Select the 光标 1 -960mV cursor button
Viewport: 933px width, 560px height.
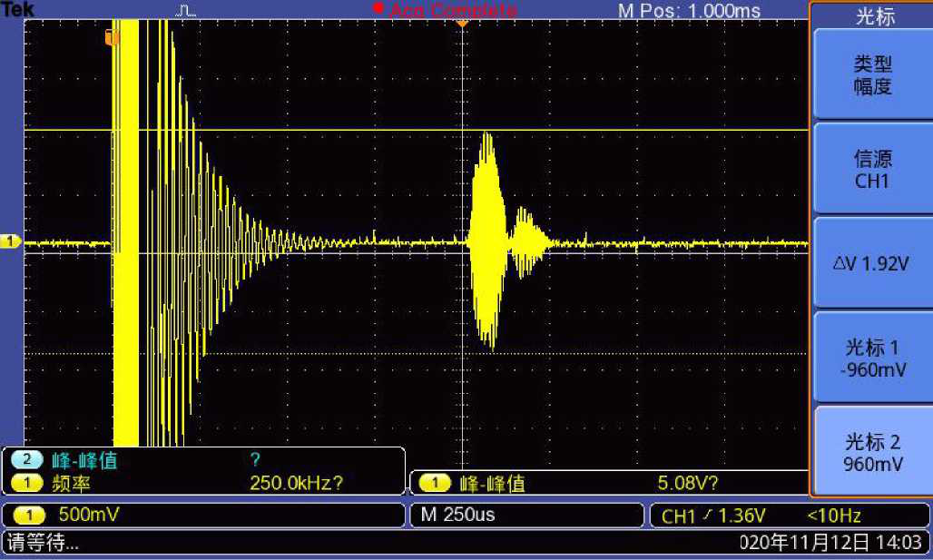pos(872,359)
